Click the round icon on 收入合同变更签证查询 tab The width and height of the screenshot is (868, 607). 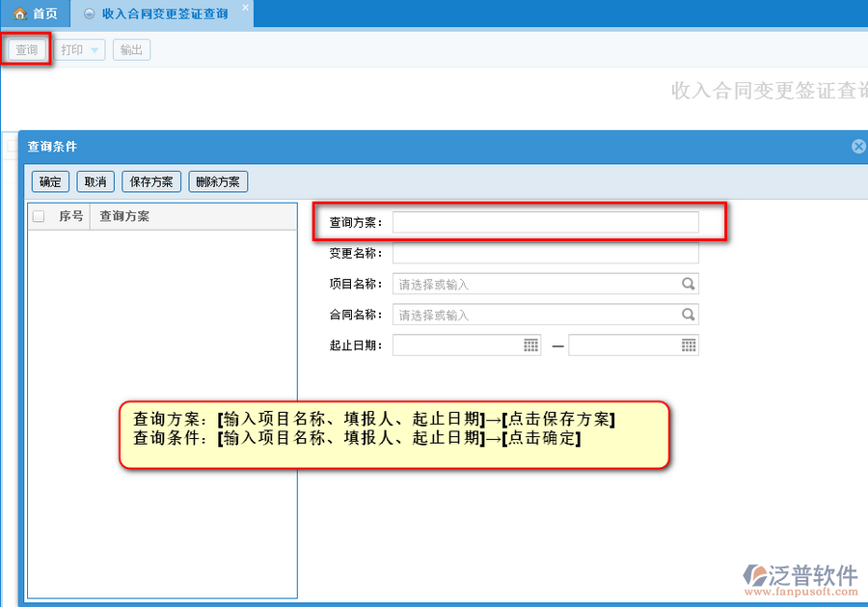90,14
